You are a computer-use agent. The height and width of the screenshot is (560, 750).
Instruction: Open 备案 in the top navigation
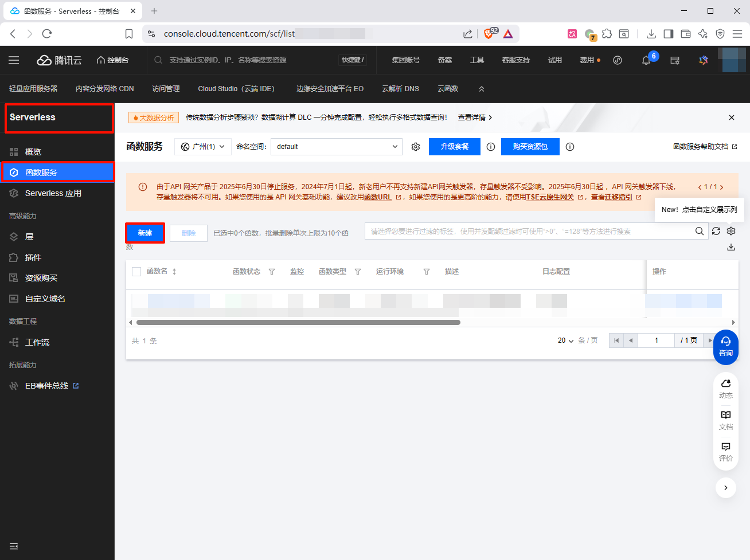(445, 60)
